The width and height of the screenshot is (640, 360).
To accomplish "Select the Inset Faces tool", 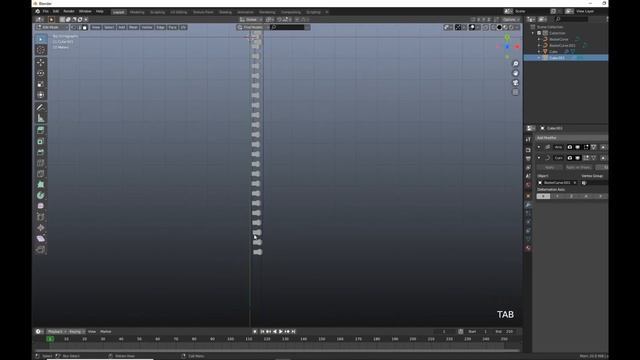I will tap(41, 141).
